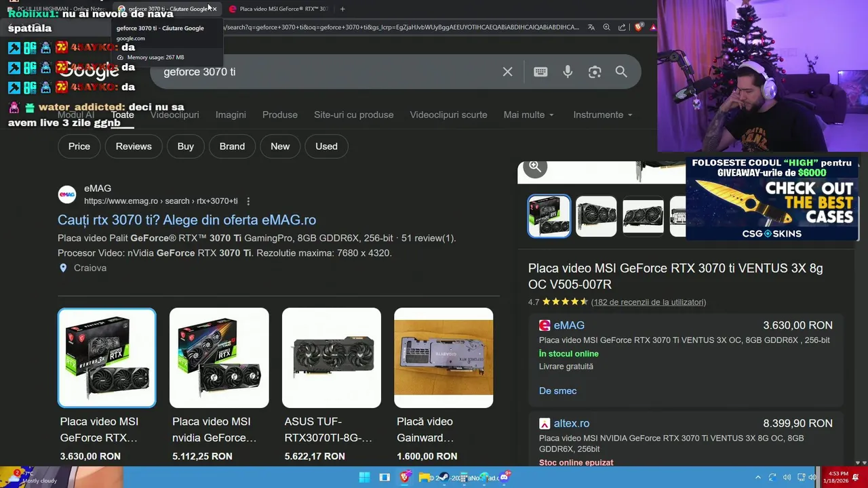
Task: Select the Gainward 1.600,00 RON product card
Action: 443,385
